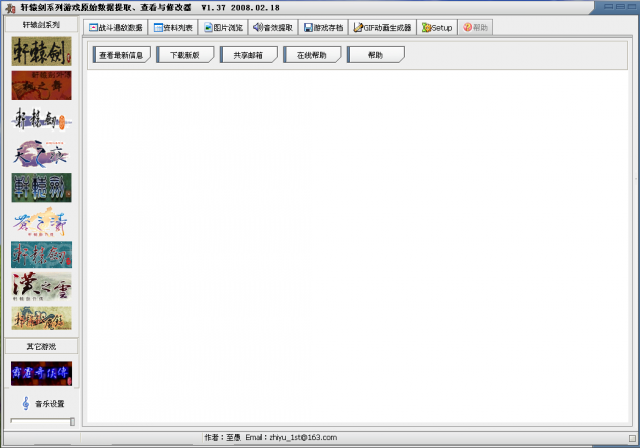Image resolution: width=640 pixels, height=448 pixels.
Task: Select the green-background 轩辕剑 logo
Action: pos(41,188)
